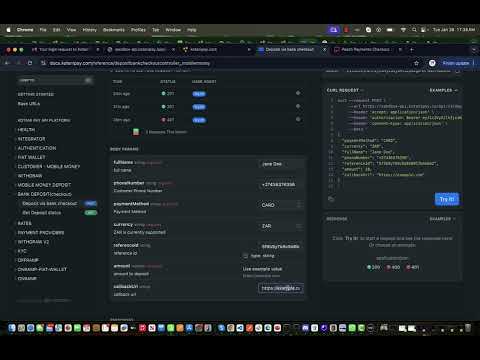Expand the RATES sidebar section
The image size is (480, 360).
click(x=24, y=223)
